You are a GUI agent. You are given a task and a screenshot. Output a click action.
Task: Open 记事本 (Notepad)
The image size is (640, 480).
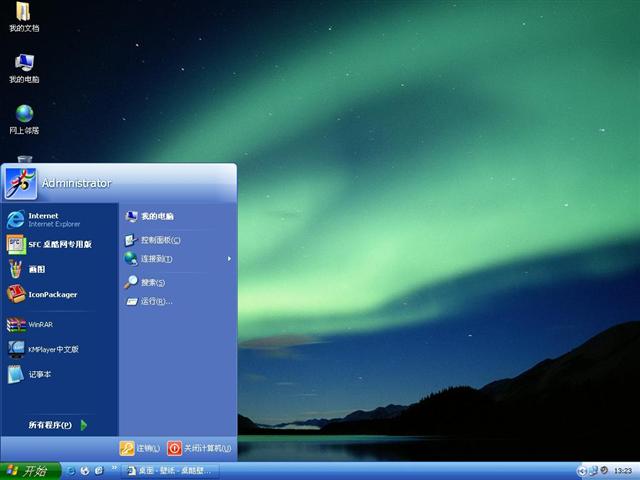(38, 374)
